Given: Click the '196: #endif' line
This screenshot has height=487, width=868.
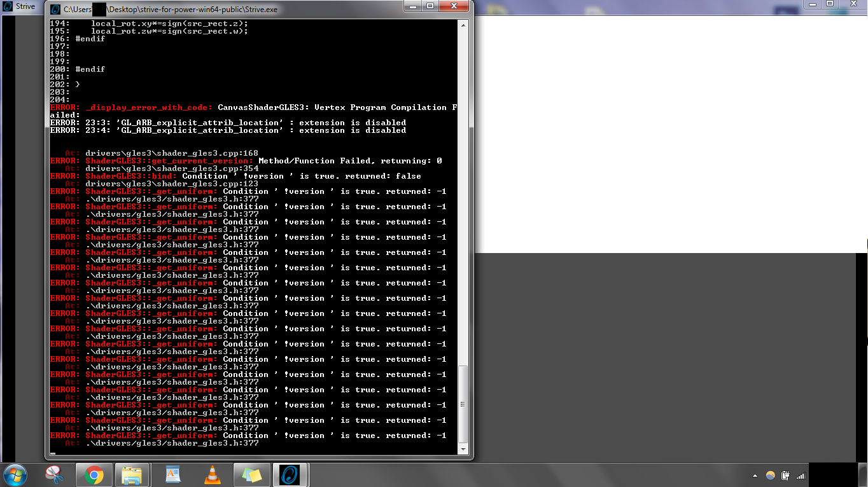Looking at the screenshot, I should coord(78,39).
